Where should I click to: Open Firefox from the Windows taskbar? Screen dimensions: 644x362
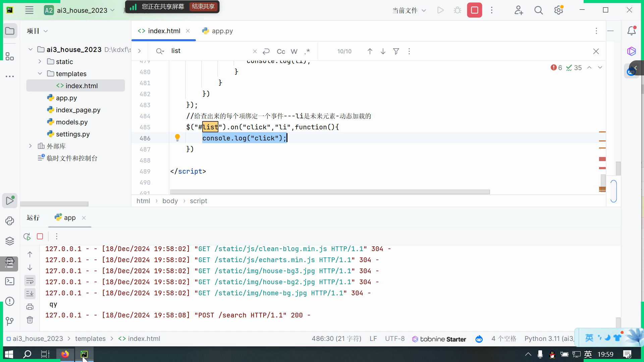[x=65, y=354]
